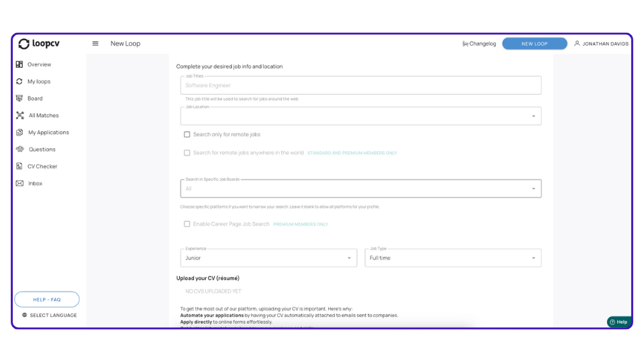Open Questions menu item
Viewport: 644px width, 362px height.
click(x=42, y=149)
